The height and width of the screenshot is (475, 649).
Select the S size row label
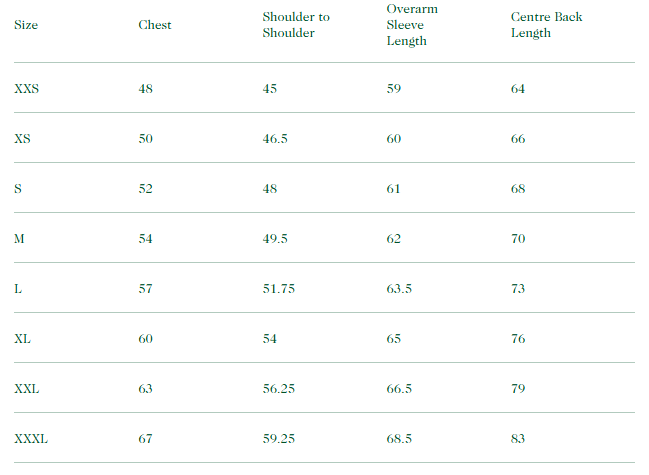18,189
